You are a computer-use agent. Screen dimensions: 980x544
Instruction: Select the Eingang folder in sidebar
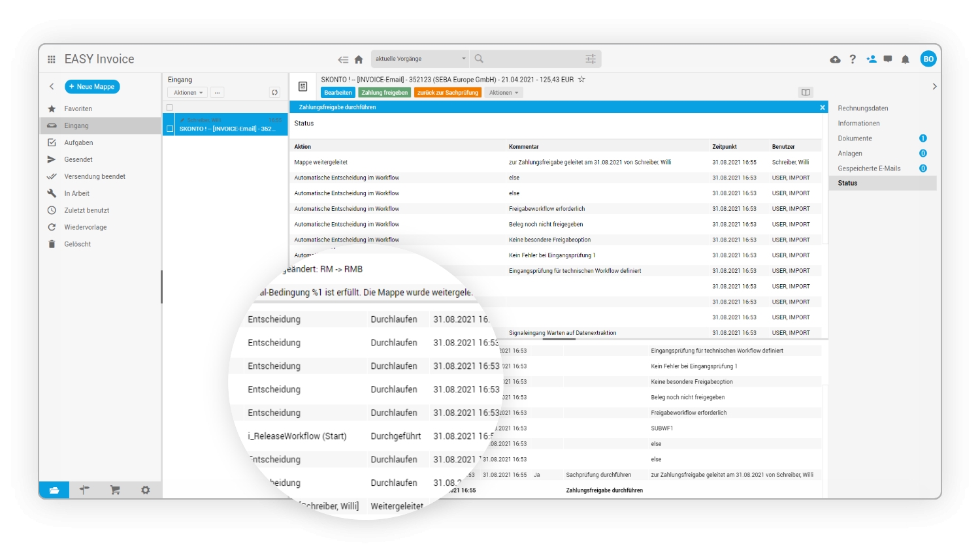tap(101, 125)
